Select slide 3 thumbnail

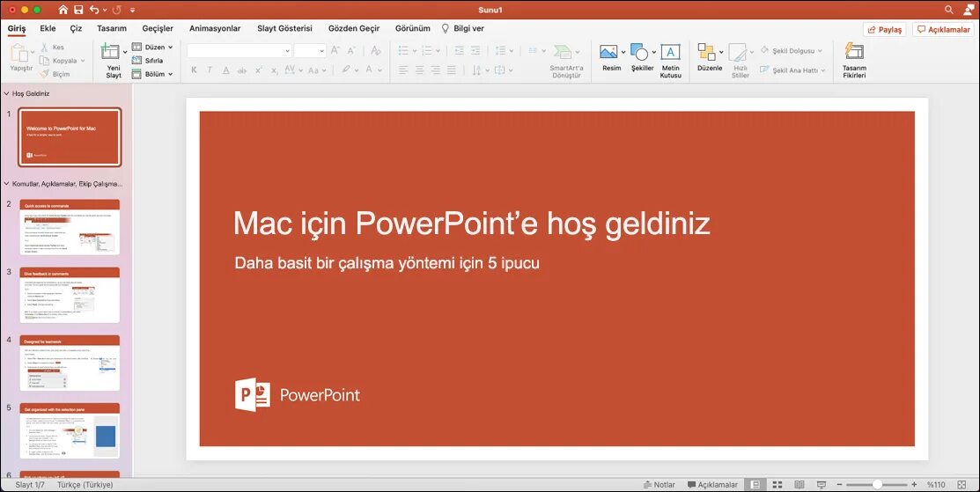coord(70,296)
